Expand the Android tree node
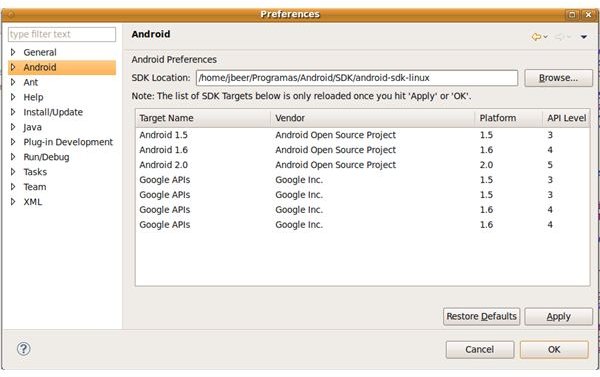Viewport: 600px width, 377px height. pos(13,67)
